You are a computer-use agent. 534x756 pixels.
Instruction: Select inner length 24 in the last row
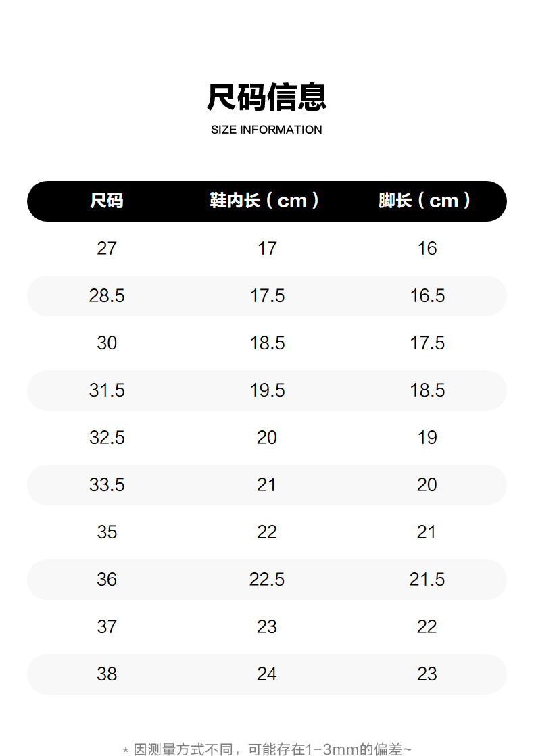pyautogui.click(x=267, y=674)
